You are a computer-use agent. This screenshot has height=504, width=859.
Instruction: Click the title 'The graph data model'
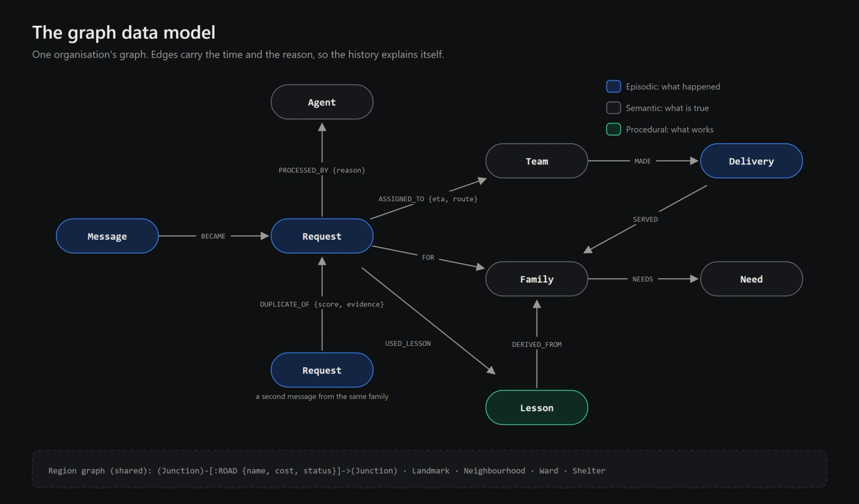(x=124, y=32)
